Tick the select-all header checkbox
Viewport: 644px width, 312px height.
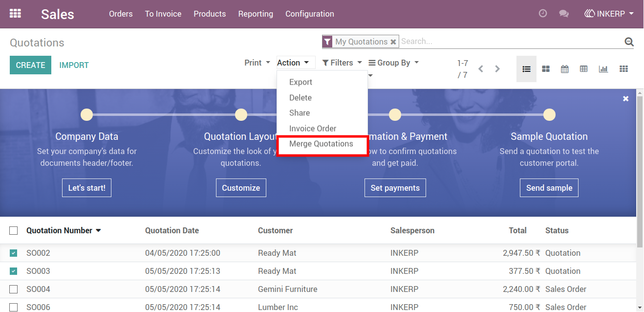14,230
